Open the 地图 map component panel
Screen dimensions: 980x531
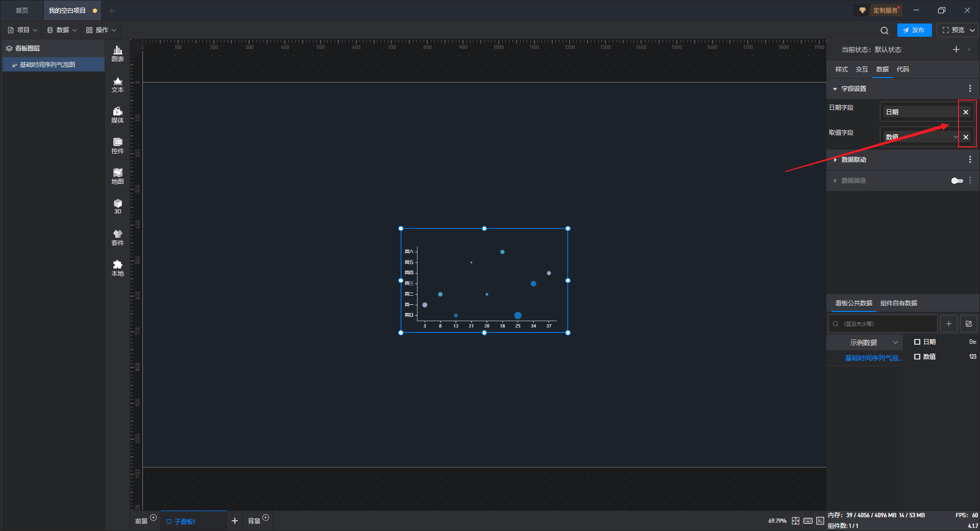117,176
